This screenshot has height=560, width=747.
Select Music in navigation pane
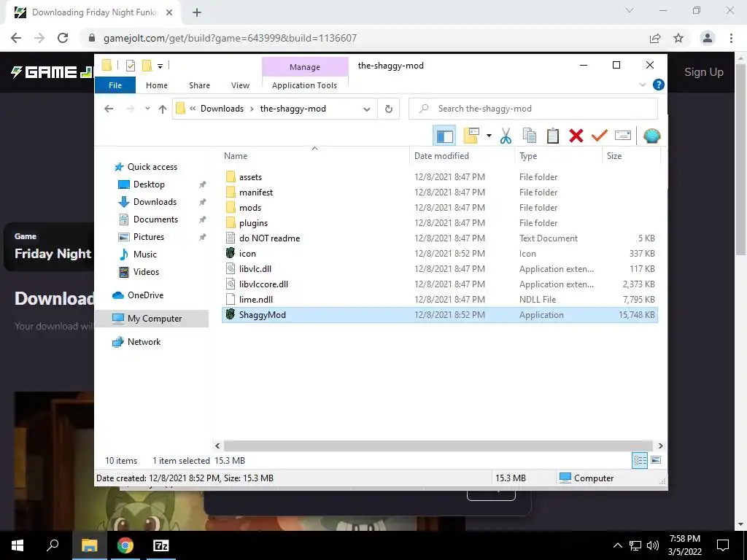[x=145, y=254]
